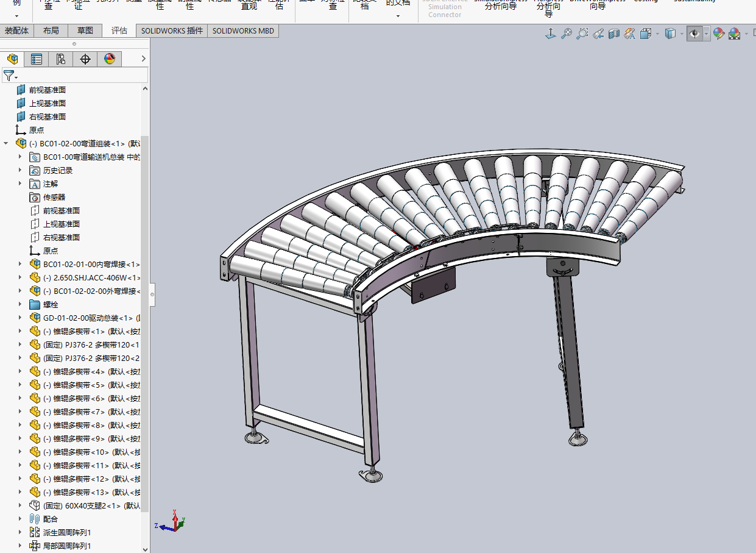Expand the 螺栓 folder in tree

pyautogui.click(x=20, y=304)
